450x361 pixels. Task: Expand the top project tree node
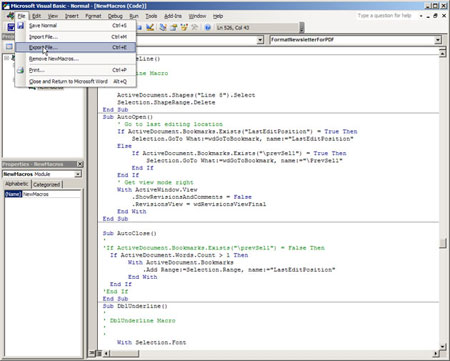tap(6, 58)
